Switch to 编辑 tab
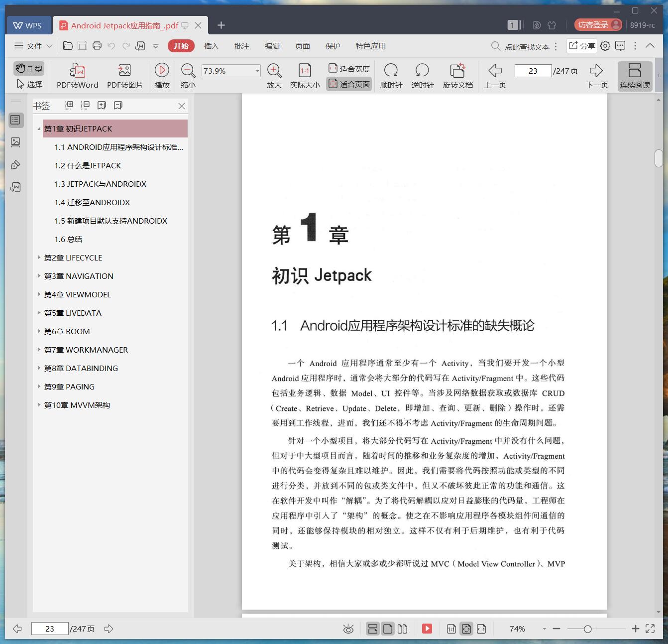This screenshot has height=644, width=668. (x=272, y=46)
